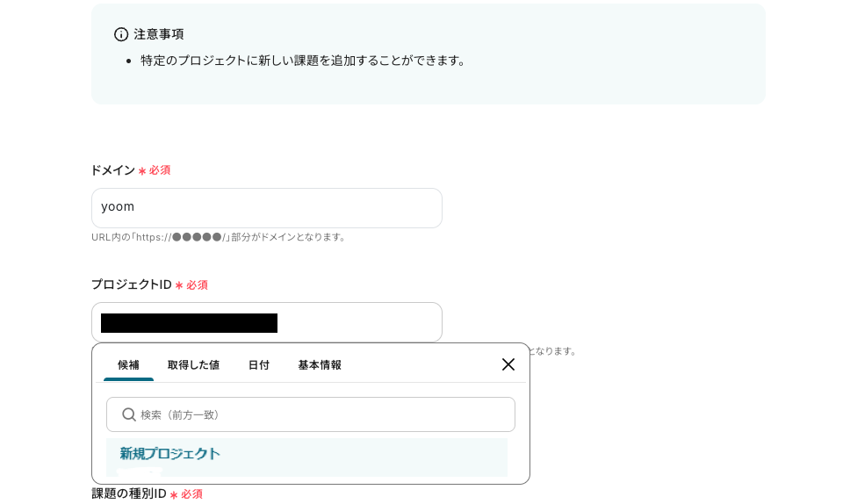
Task: Click the magnifier icon in the search box
Action: pyautogui.click(x=129, y=414)
